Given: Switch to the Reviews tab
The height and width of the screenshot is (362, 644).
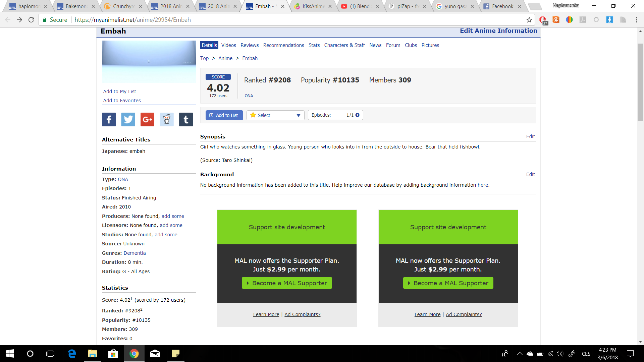Looking at the screenshot, I should pos(250,45).
